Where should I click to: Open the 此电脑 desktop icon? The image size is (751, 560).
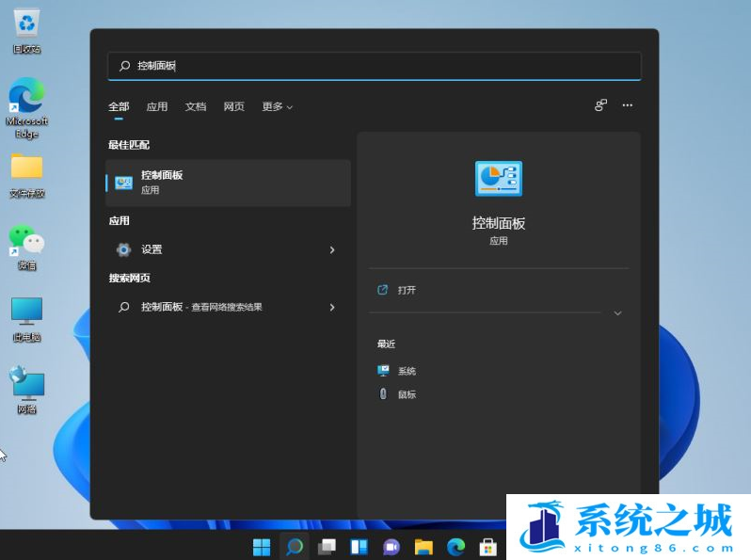pos(26,313)
